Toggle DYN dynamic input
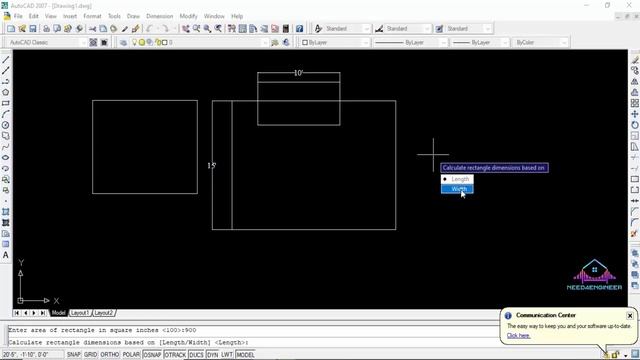Viewport: 640px width, 360px height. coord(212,355)
